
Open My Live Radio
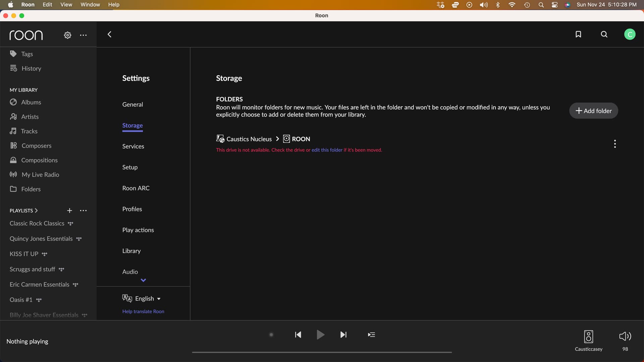coord(34,175)
